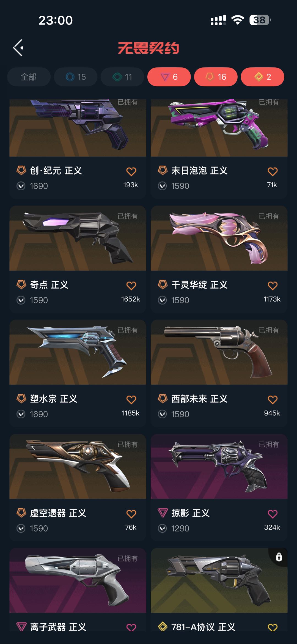Open the 西部未来 正义 revolver image
Image resolution: width=297 pixels, height=644 pixels.
(x=219, y=352)
